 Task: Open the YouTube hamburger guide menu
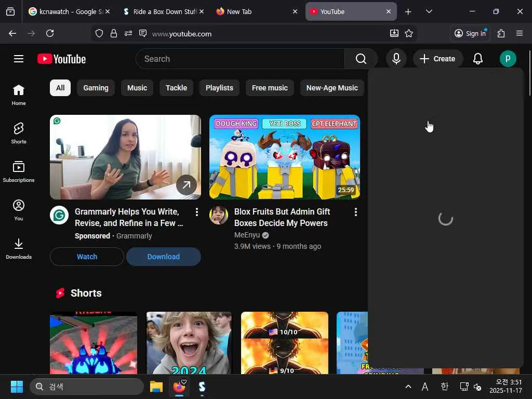[x=19, y=59]
